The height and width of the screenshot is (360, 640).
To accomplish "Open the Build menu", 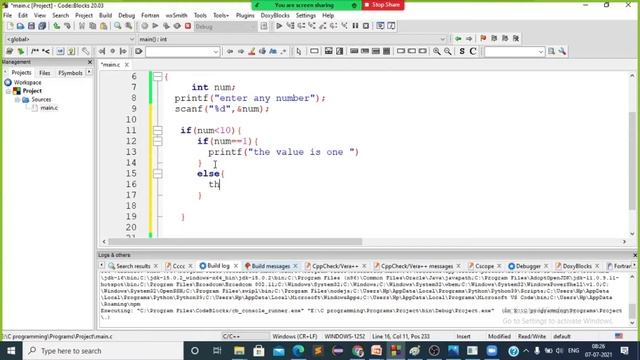I will point(105,16).
